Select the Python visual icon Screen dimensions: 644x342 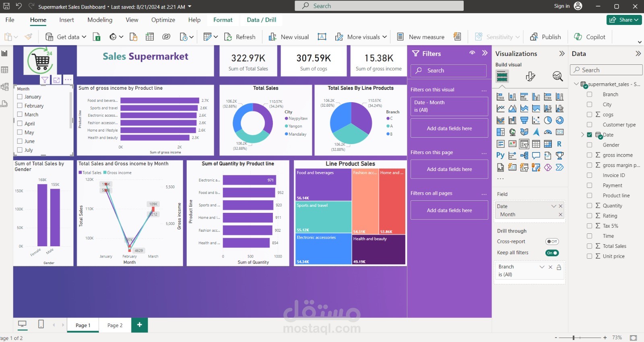[x=500, y=156]
